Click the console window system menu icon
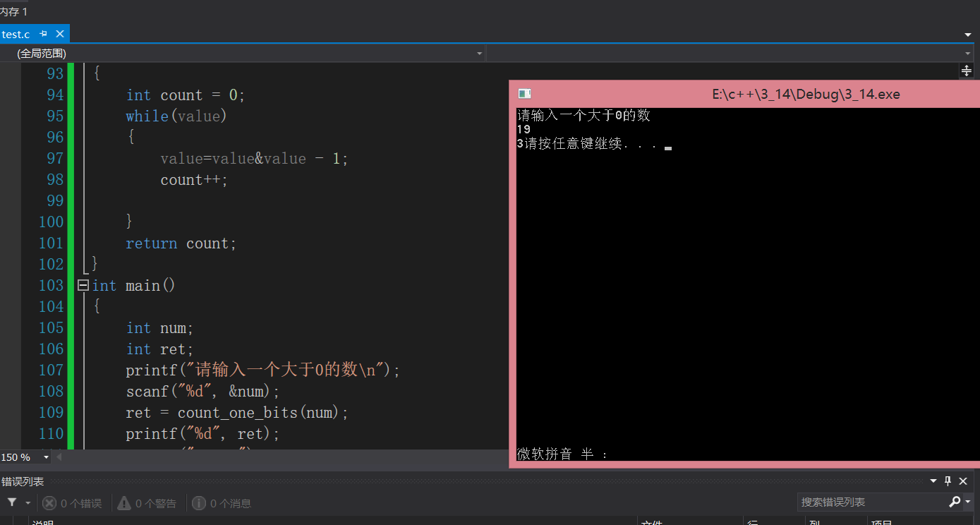Image resolution: width=980 pixels, height=525 pixels. 524,94
